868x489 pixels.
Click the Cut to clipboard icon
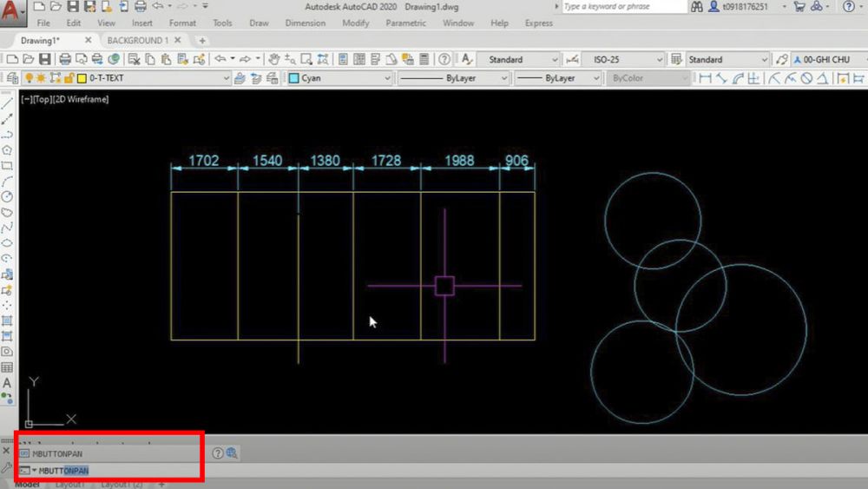coord(134,59)
